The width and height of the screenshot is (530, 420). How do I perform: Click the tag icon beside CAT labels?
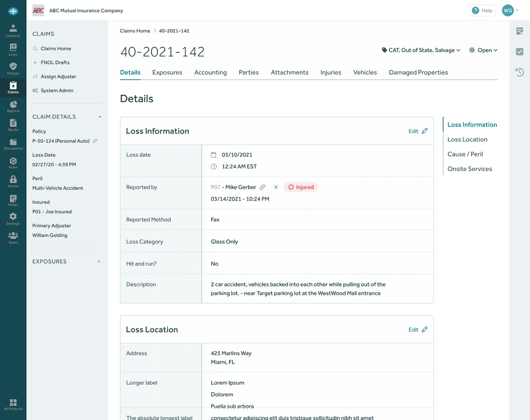(x=385, y=50)
